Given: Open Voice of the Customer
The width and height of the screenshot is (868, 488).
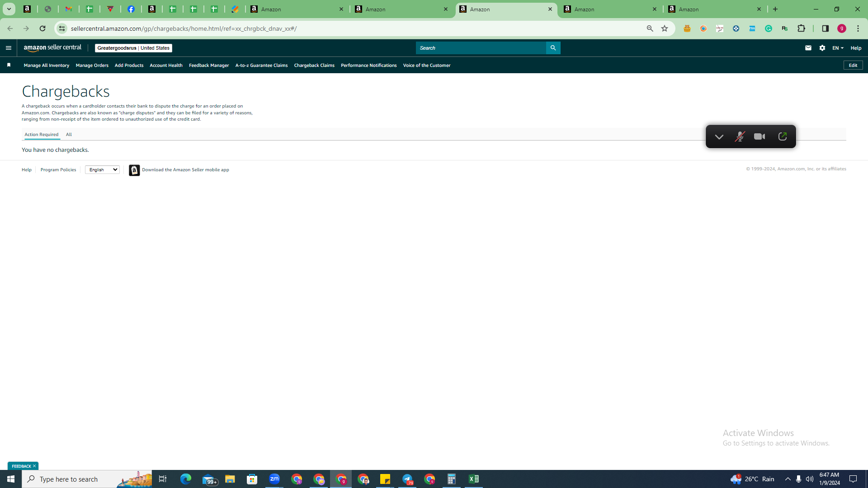Looking at the screenshot, I should pos(427,66).
